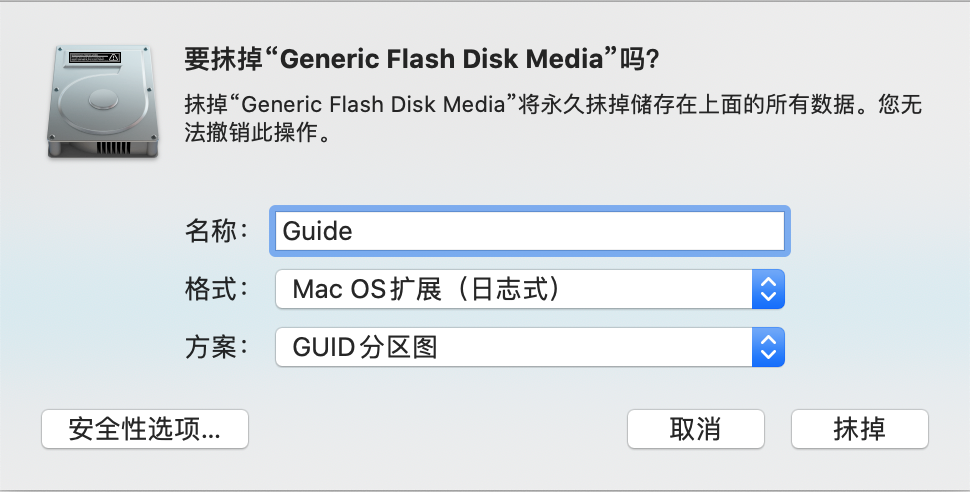970x492 pixels.
Task: Click the 名称： label
Action: click(x=217, y=231)
